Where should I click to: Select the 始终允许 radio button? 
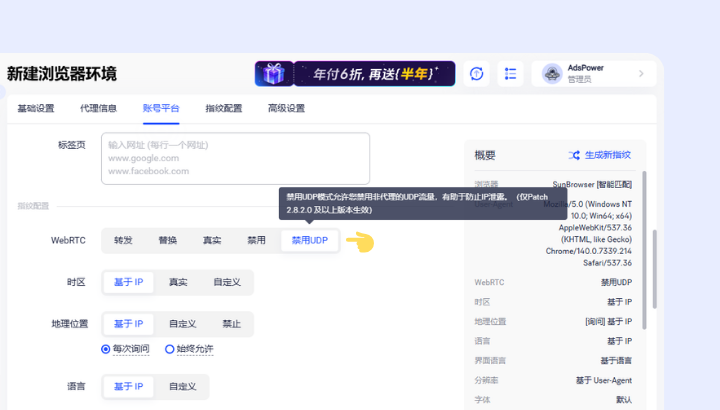click(169, 349)
